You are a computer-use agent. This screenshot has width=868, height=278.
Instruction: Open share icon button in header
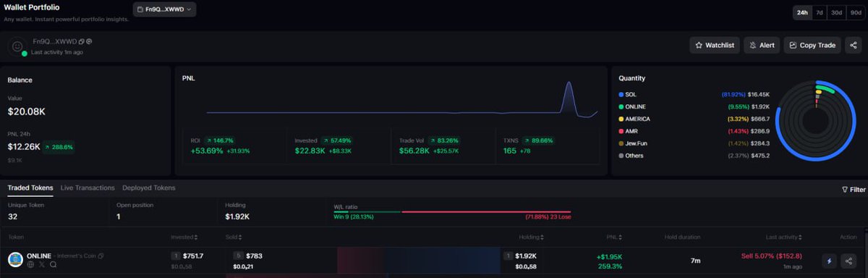pyautogui.click(x=854, y=45)
